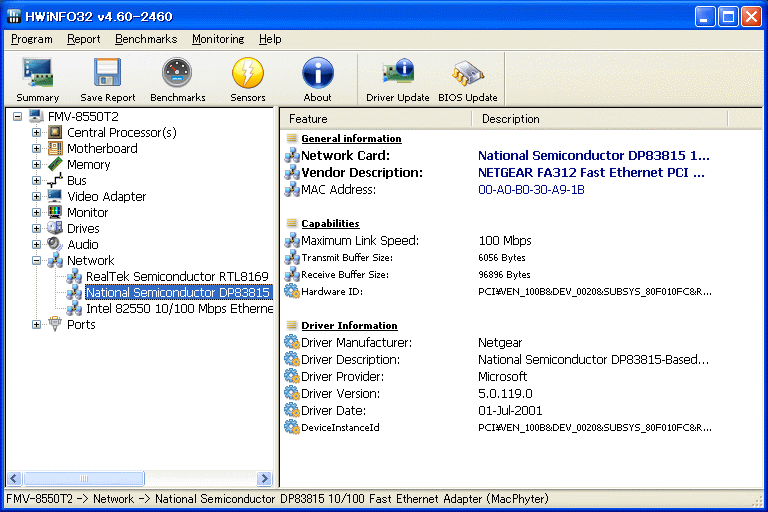Click the Ports connector icon
The image size is (768, 512).
pyautogui.click(x=55, y=324)
